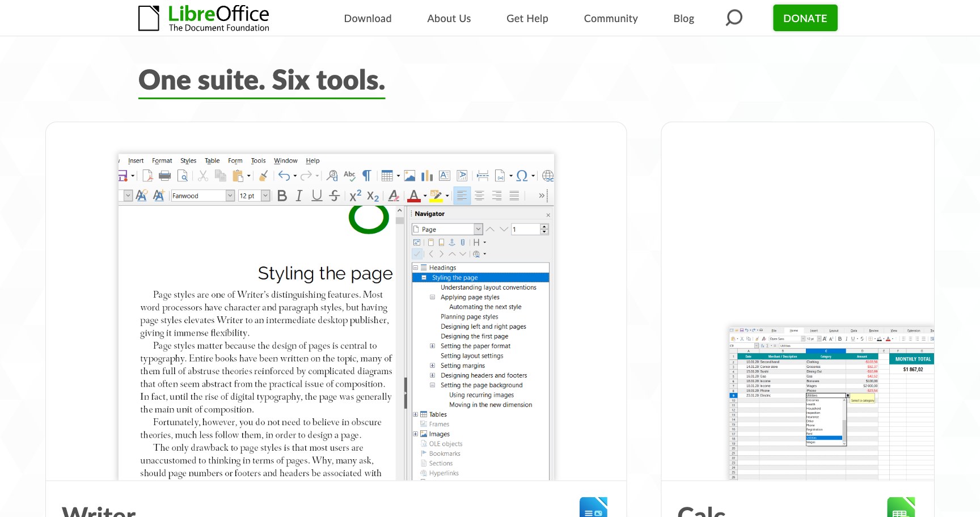Image resolution: width=980 pixels, height=517 pixels.
Task: Toggle Align Right in Writer screenshot
Action: point(497,196)
